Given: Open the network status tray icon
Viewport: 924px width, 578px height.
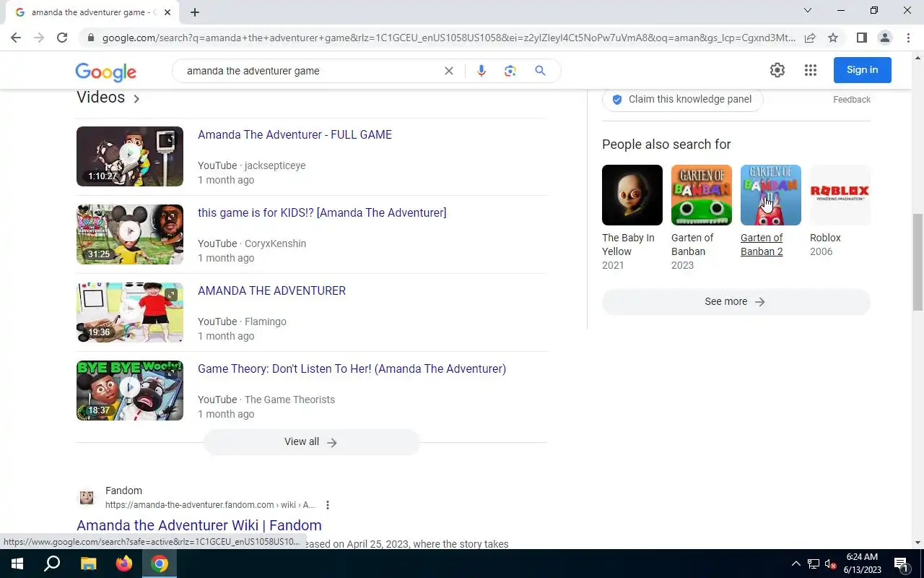Looking at the screenshot, I should [x=814, y=564].
